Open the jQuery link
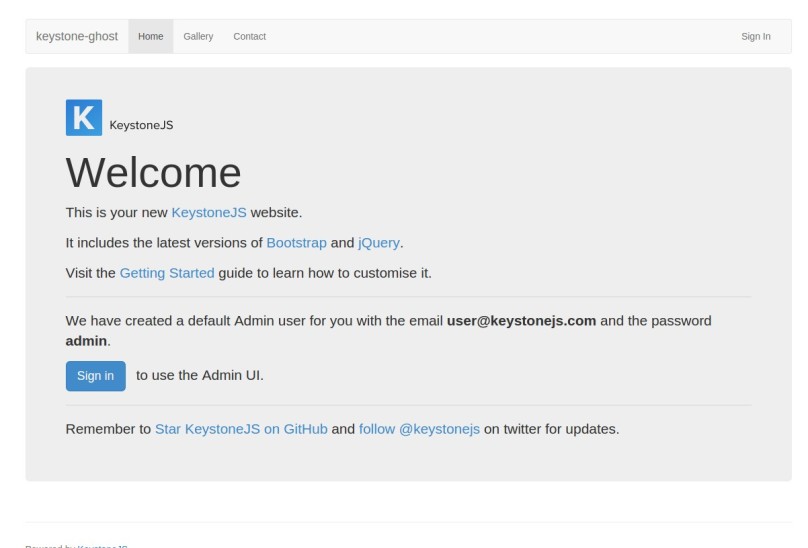The width and height of the screenshot is (808, 548). pos(379,243)
